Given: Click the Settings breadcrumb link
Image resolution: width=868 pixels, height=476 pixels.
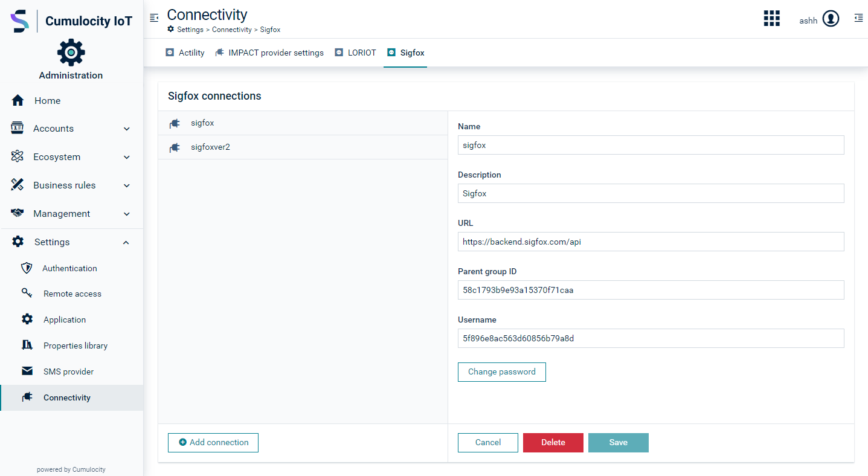Looking at the screenshot, I should [190, 30].
